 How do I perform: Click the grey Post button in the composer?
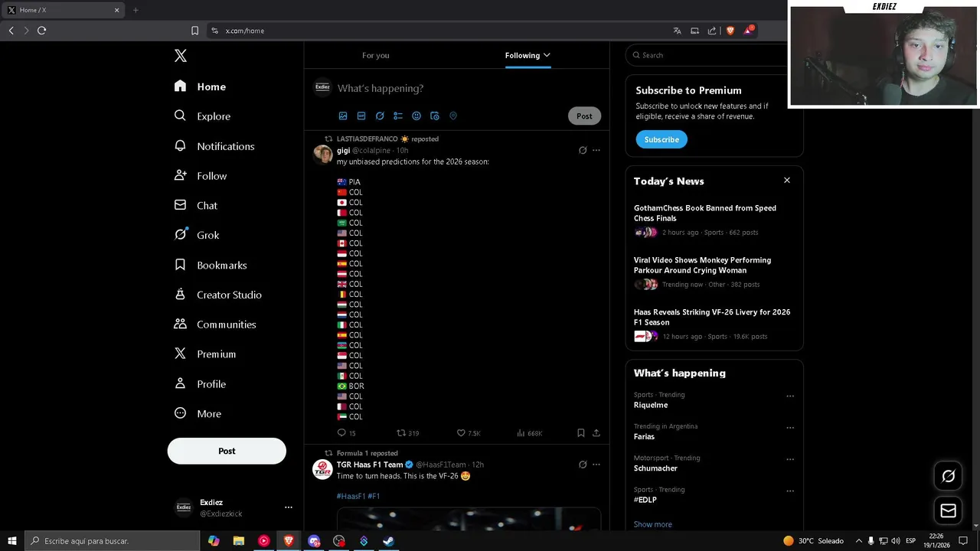click(584, 116)
